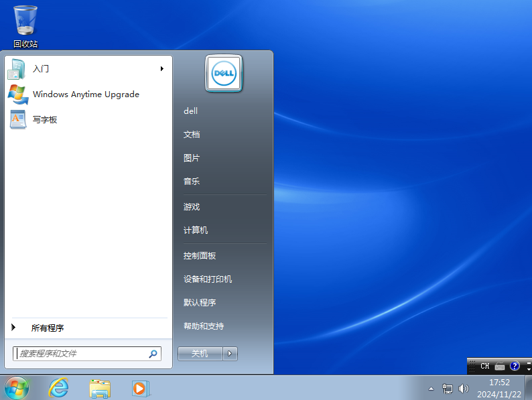
Task: Open Games (游戏)
Action: click(192, 206)
